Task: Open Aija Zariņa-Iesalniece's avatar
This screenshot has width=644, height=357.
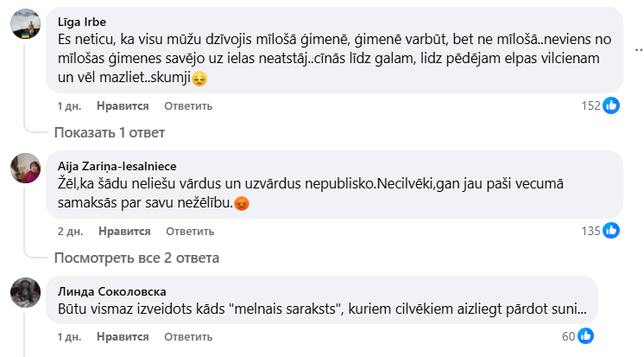Action: [26, 168]
